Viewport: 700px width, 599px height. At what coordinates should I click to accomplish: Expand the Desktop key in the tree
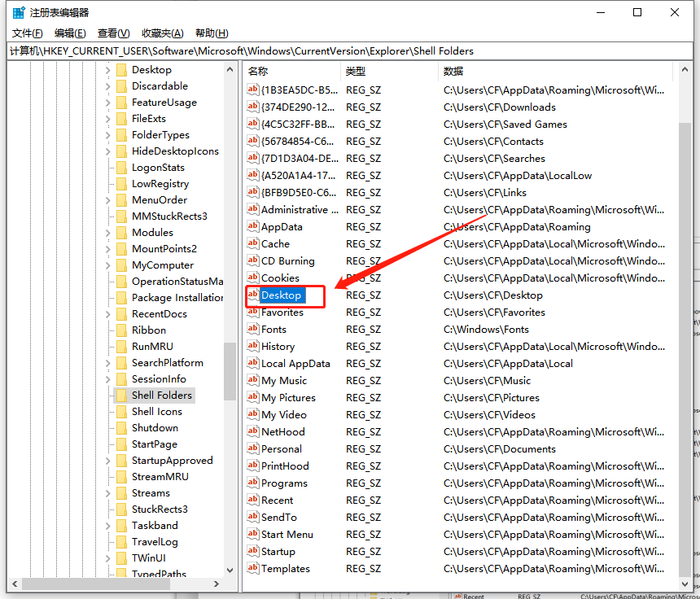[107, 70]
